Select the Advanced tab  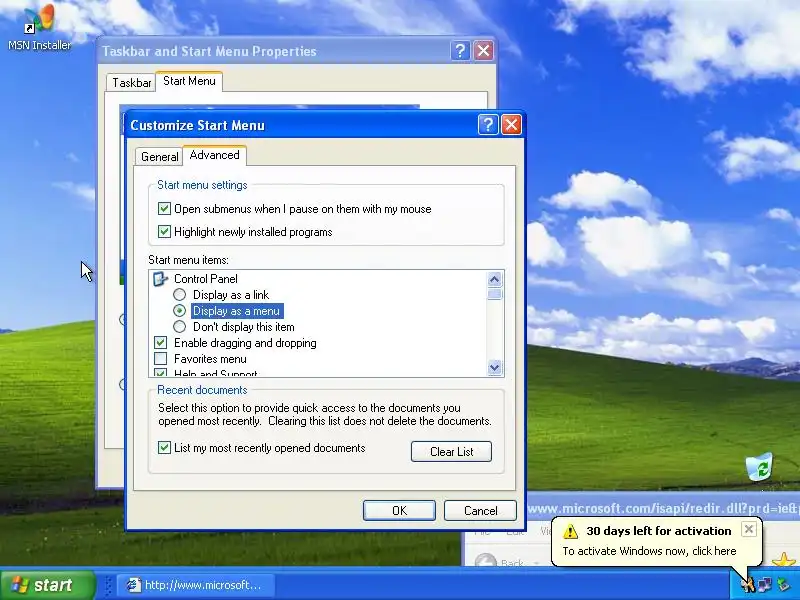pyautogui.click(x=214, y=155)
